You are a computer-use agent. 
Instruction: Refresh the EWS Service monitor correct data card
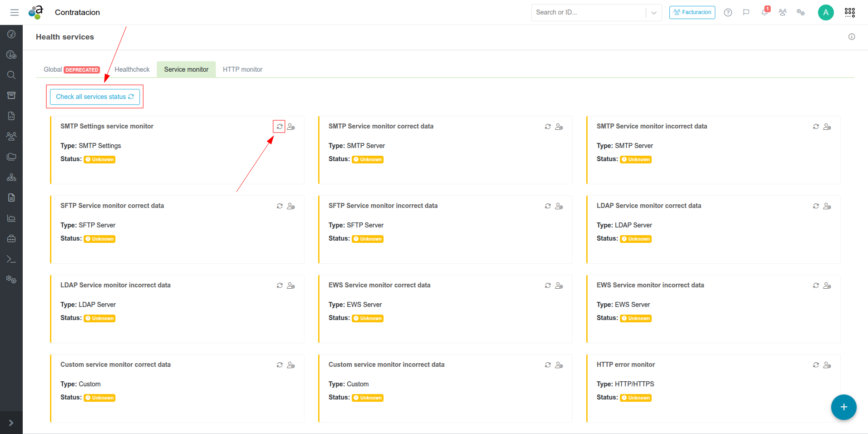click(x=548, y=286)
